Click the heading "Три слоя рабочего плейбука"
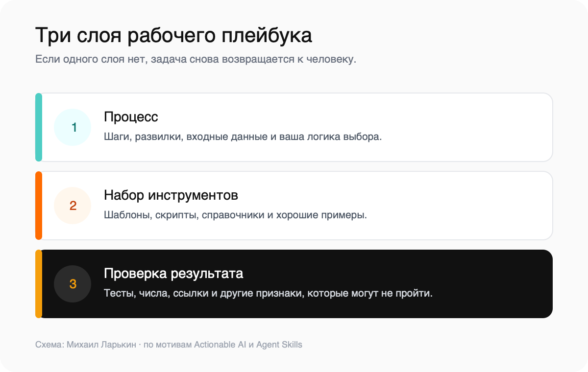The image size is (588, 372). [173, 37]
